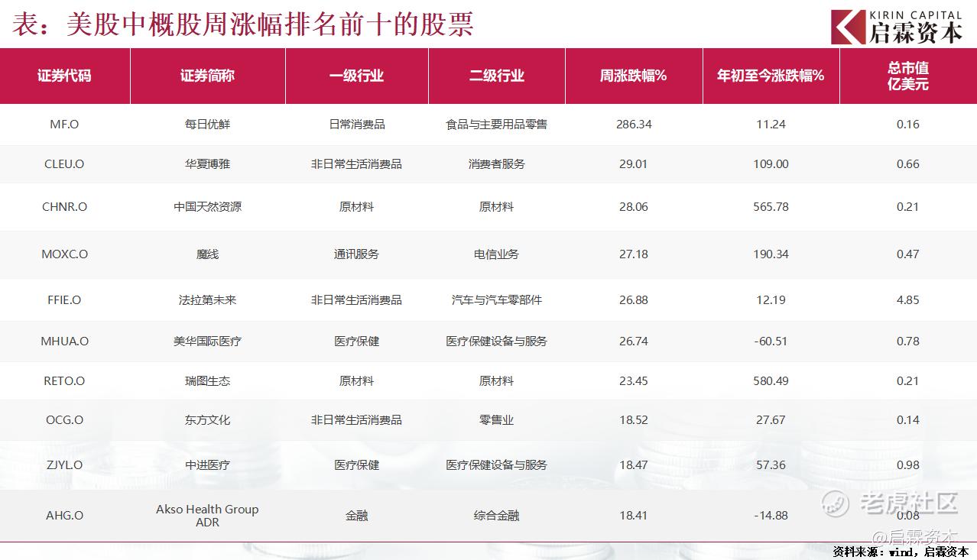Click the 总市值 亿美元 column header

pyautogui.click(x=908, y=76)
